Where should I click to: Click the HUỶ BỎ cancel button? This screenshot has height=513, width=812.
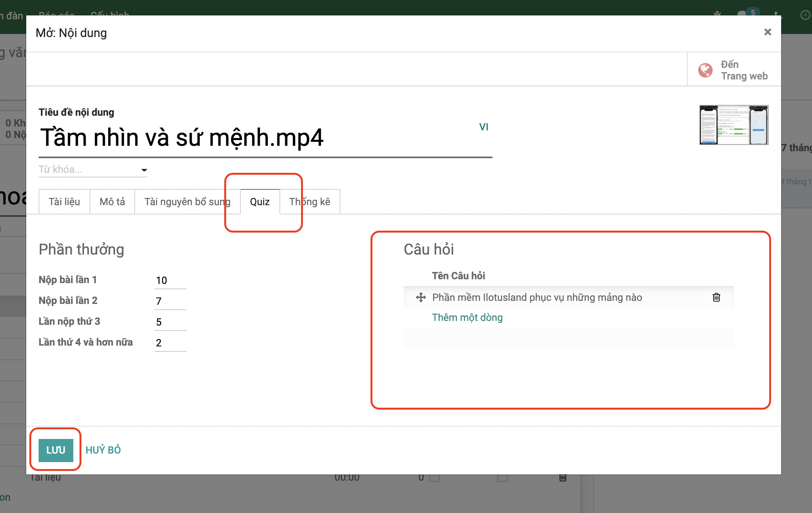103,450
